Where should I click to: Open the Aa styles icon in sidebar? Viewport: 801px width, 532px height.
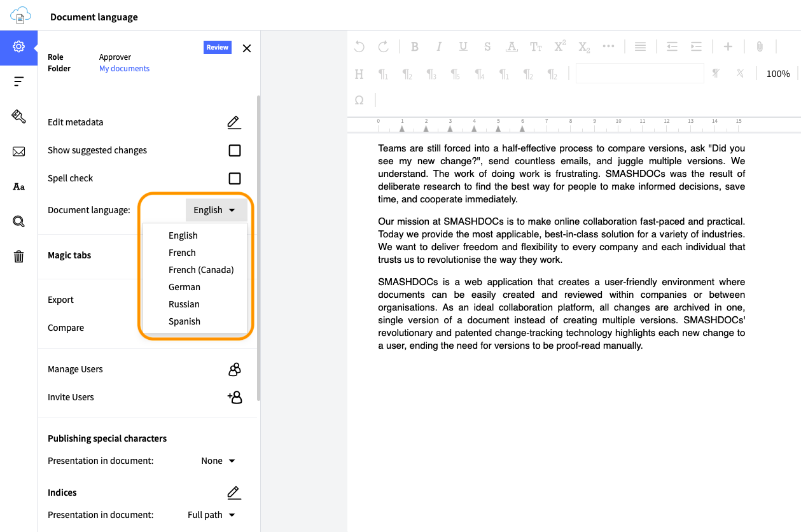pos(19,186)
